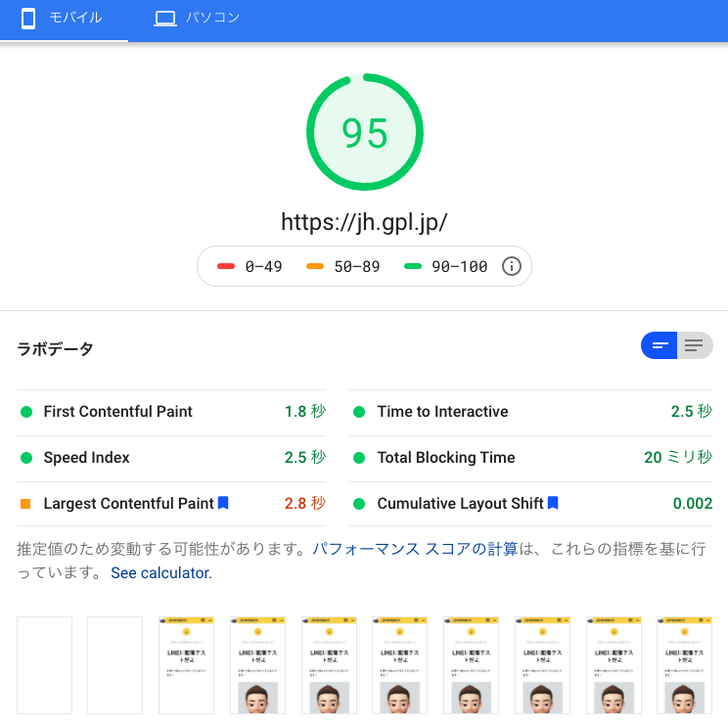This screenshot has height=723, width=728.
Task: Click the mobile phone icon in header
Action: coord(28,19)
